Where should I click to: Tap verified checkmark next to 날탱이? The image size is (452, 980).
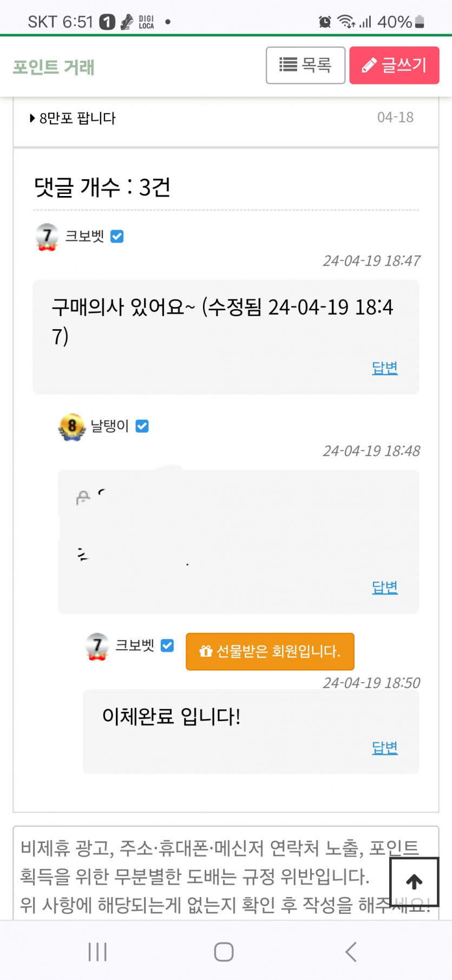[x=142, y=427]
